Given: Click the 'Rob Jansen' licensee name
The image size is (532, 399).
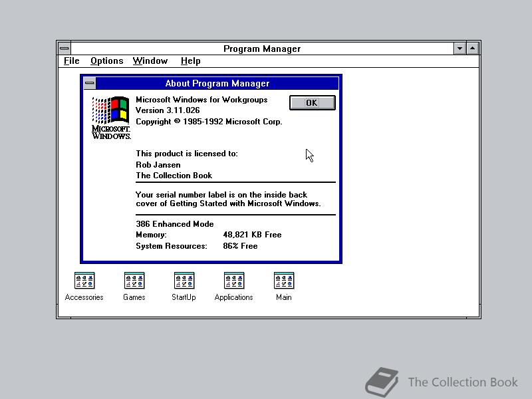Looking at the screenshot, I should [158, 165].
